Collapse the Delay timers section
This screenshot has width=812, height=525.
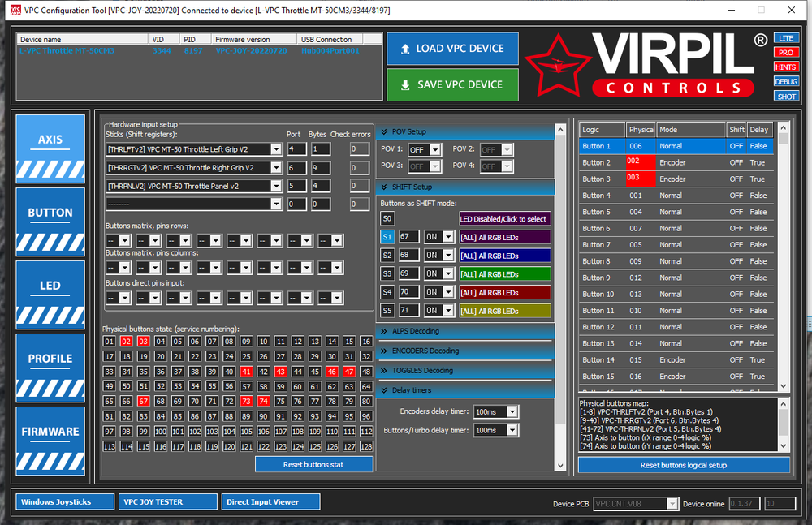464,389
